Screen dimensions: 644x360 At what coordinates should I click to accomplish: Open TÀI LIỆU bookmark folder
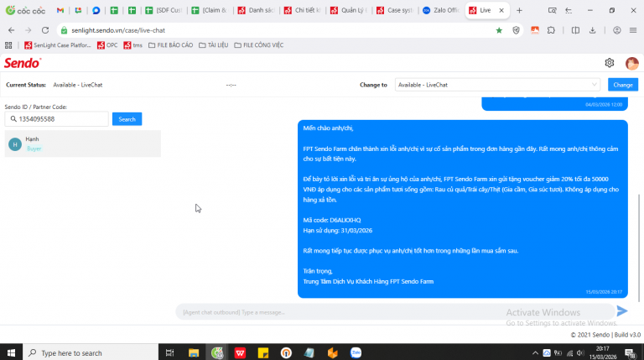pyautogui.click(x=214, y=45)
